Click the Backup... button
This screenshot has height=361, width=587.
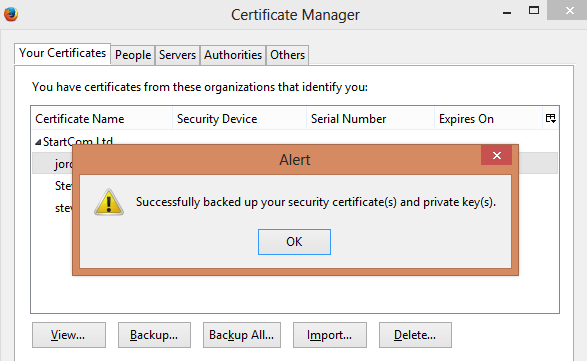tap(154, 335)
